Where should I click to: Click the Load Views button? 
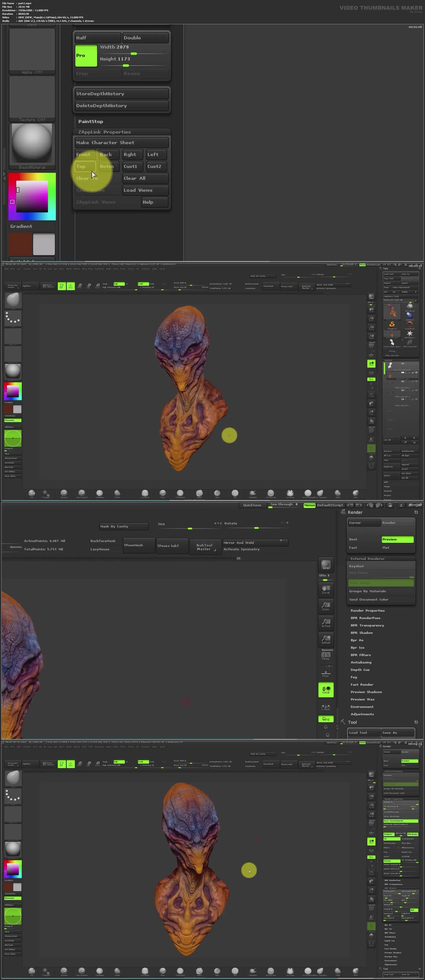tap(145, 190)
